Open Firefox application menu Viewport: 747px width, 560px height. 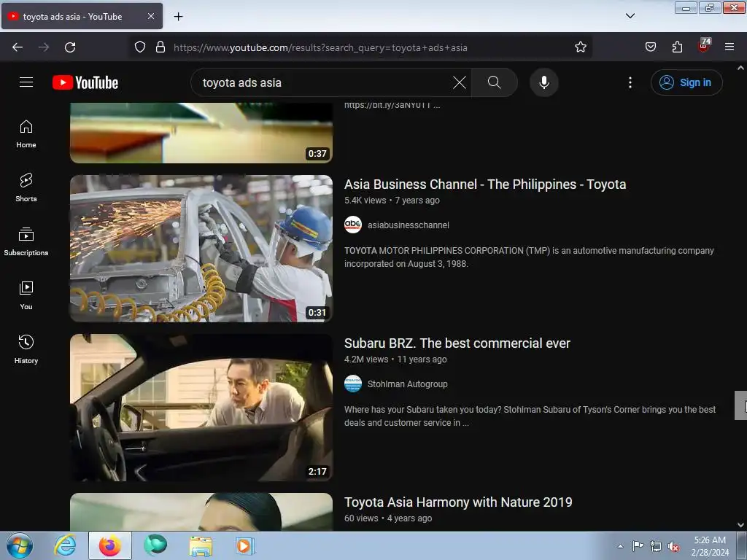point(729,47)
